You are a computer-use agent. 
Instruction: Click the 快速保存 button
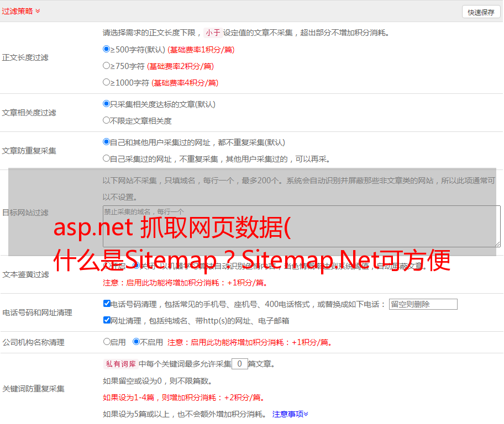tap(481, 12)
